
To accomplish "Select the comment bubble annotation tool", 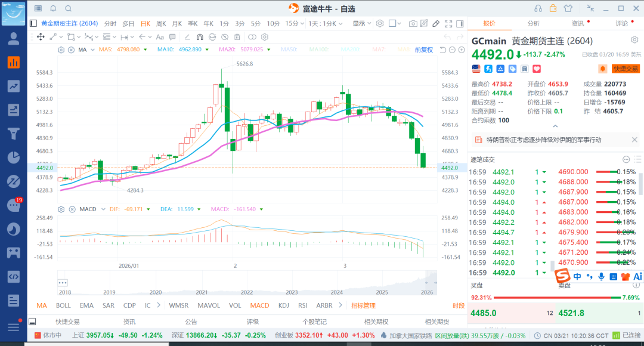I will 172,37.
